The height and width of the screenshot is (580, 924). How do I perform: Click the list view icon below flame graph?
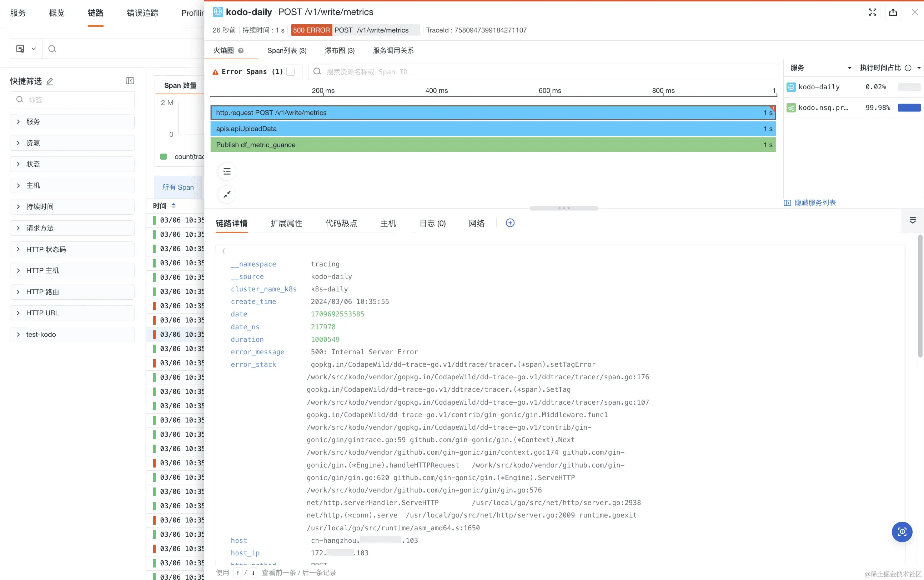(x=227, y=171)
